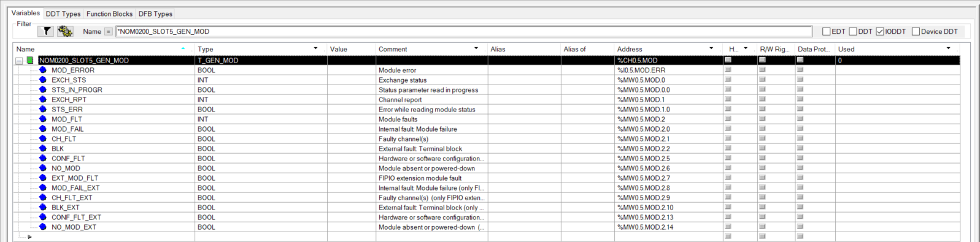The height and width of the screenshot is (242, 980).
Task: Collapse the NOM0200_SLOT5_GEN_MOD tree node
Action: point(19,61)
